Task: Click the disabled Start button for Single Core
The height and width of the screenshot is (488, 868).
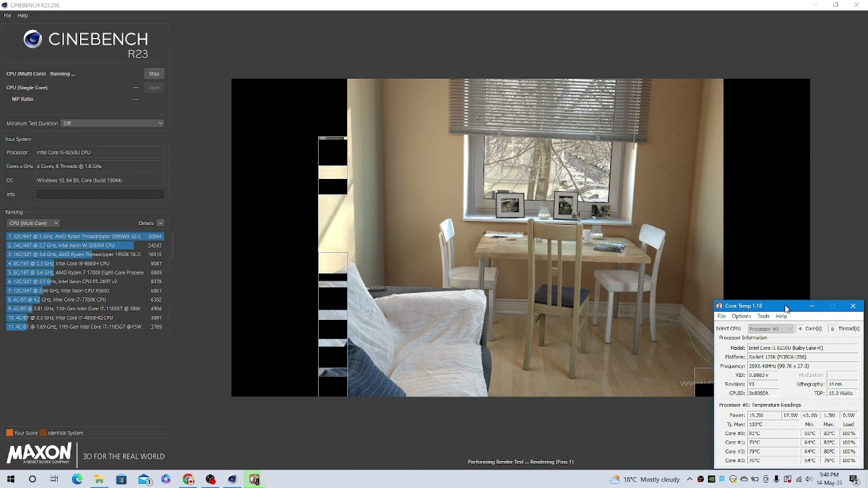Action: coord(154,87)
